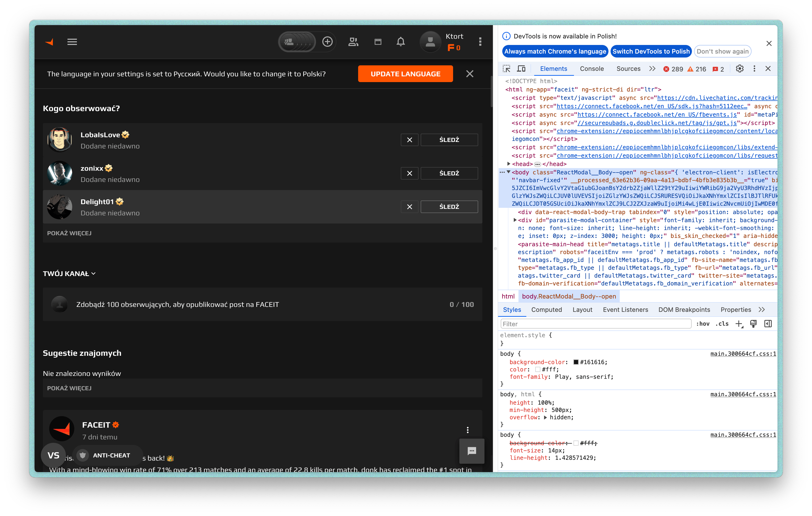The image size is (812, 516).
Task: Click UPDATE LANGUAGE button
Action: tap(405, 74)
